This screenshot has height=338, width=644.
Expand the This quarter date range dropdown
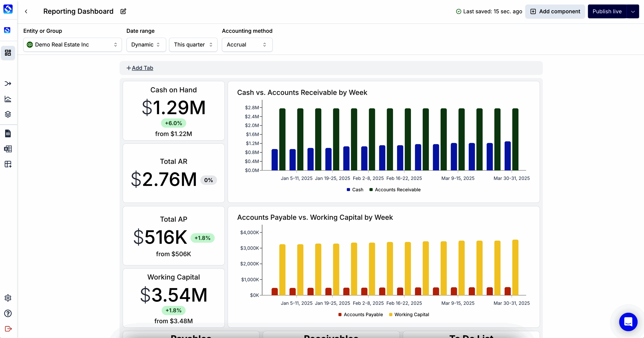click(193, 45)
